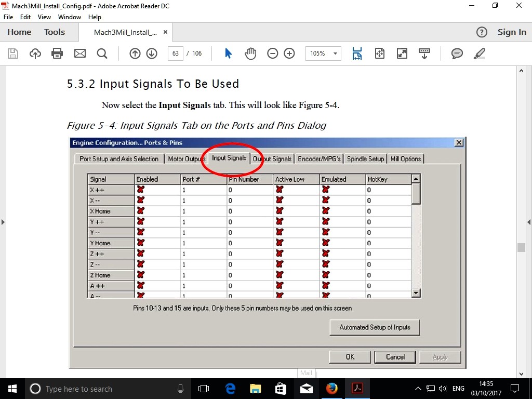
Task: Click the Save file icon
Action: [x=13, y=54]
